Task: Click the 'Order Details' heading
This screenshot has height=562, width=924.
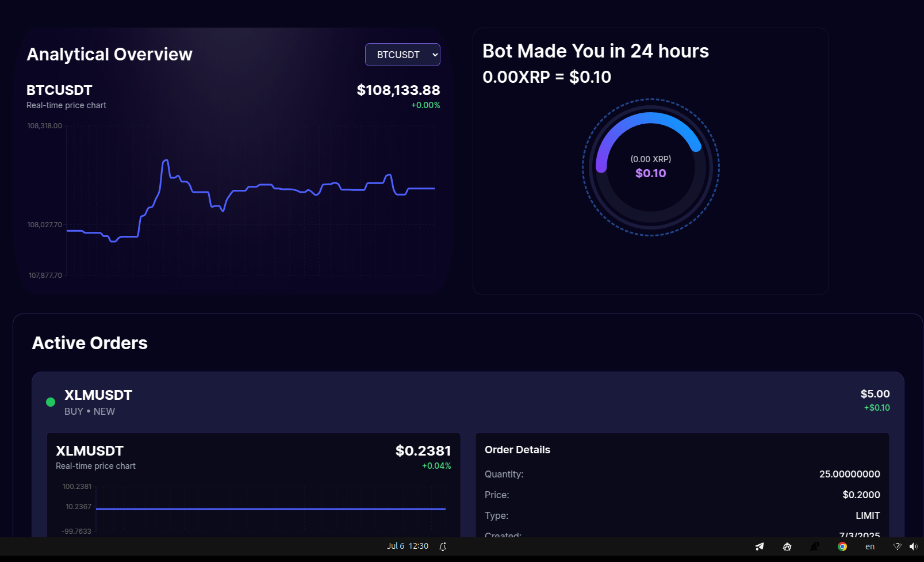Action: (x=517, y=450)
